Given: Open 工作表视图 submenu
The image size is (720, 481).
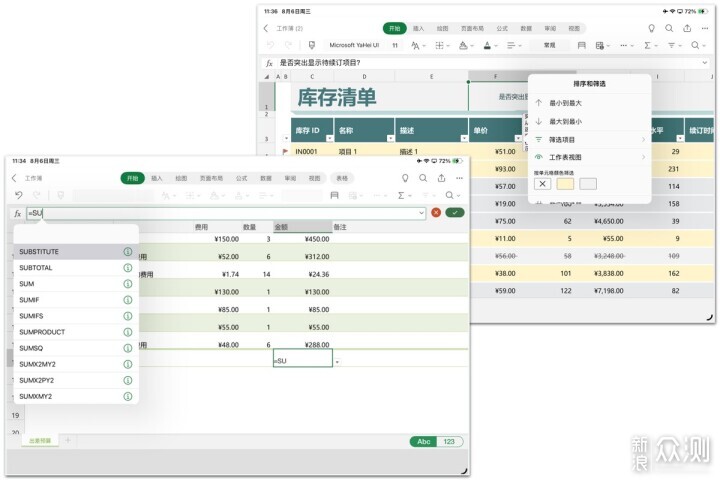Looking at the screenshot, I should 590,157.
